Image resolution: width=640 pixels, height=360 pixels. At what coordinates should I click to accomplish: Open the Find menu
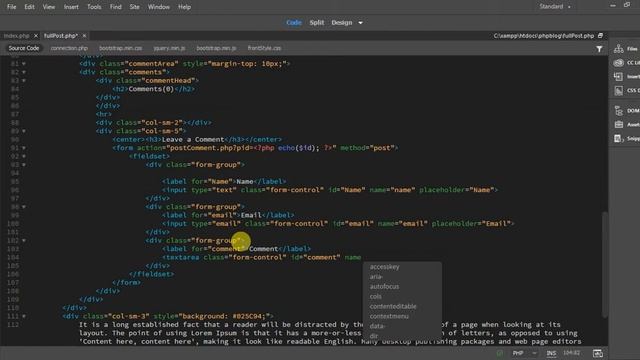click(x=116, y=7)
